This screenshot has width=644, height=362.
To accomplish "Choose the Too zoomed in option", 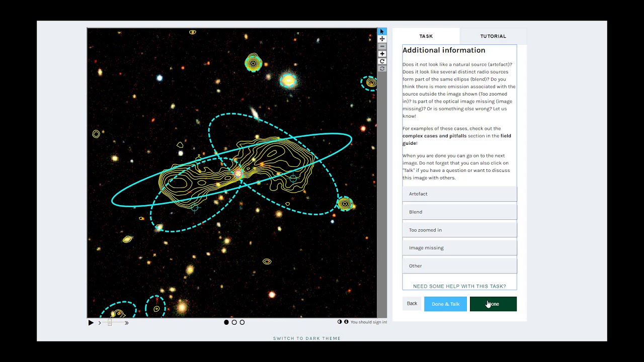I will [x=459, y=230].
